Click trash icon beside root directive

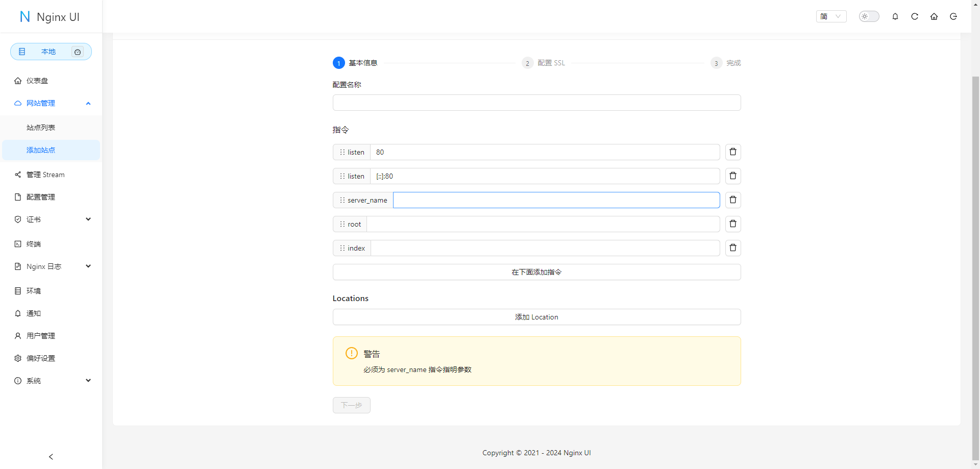(733, 224)
